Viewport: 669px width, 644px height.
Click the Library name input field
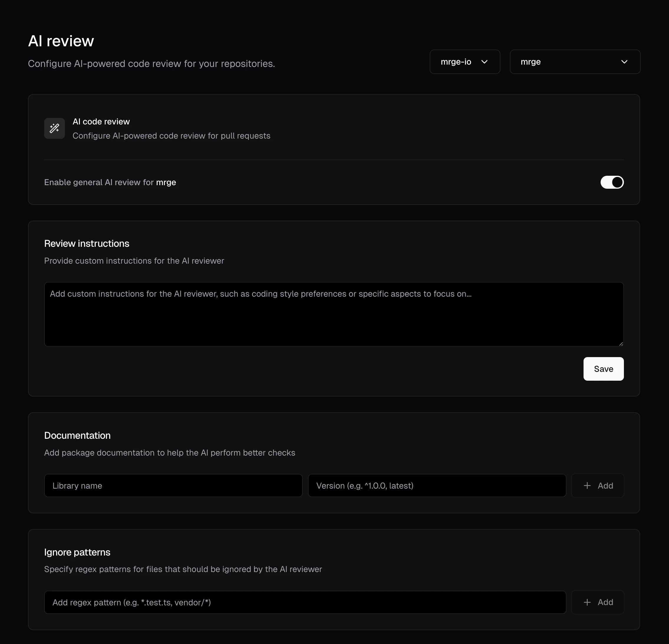173,485
